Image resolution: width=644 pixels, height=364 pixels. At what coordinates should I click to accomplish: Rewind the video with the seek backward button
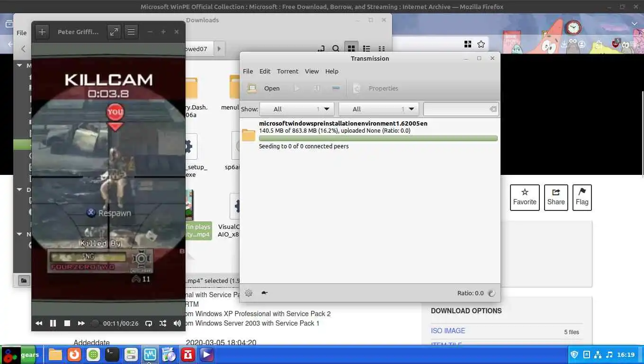[39, 323]
